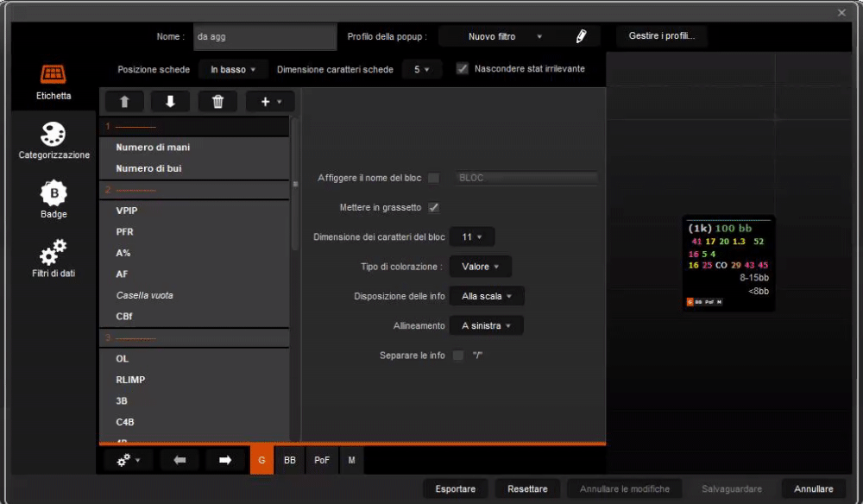Switch to the PoF tab
This screenshot has width=863, height=504.
[322, 460]
